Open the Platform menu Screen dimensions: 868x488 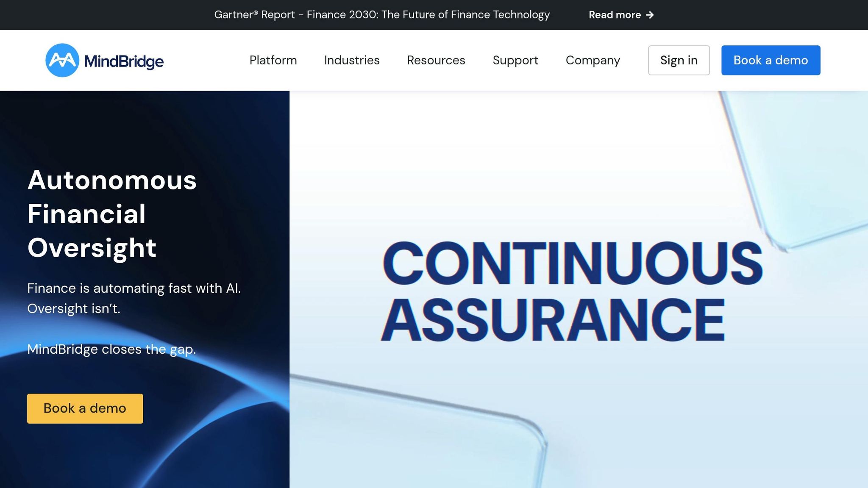[273, 60]
